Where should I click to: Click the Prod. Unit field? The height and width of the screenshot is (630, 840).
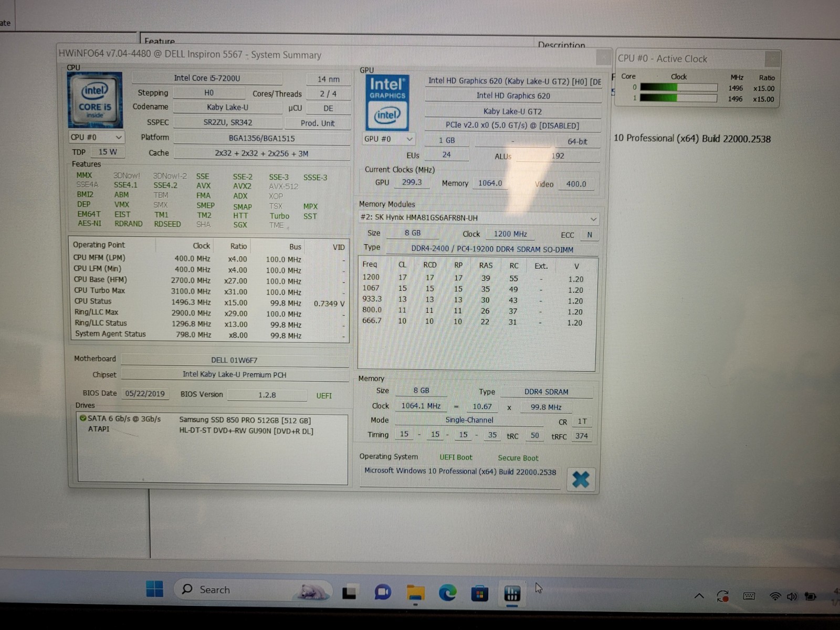tap(318, 123)
